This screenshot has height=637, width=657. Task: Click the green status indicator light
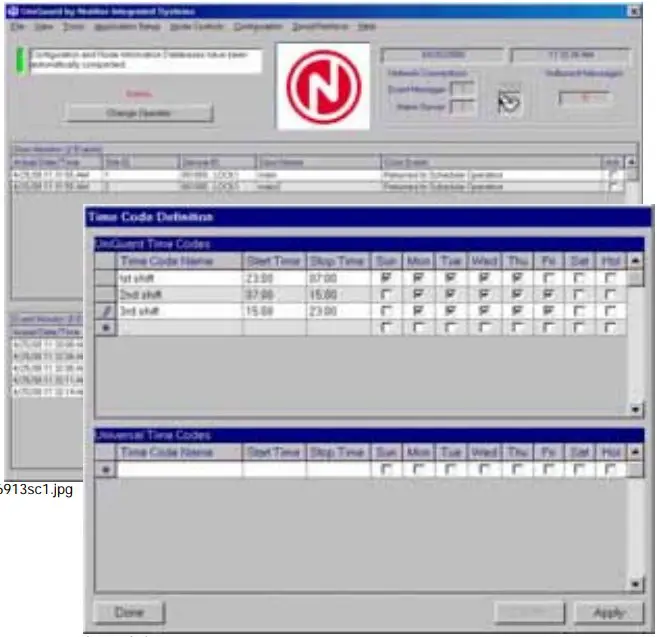(20, 61)
